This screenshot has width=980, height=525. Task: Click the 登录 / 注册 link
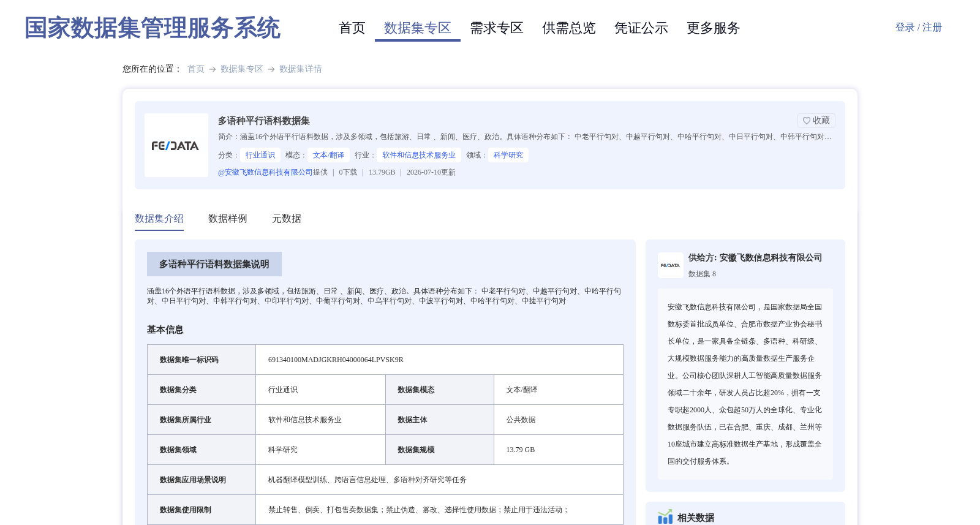[x=919, y=28]
